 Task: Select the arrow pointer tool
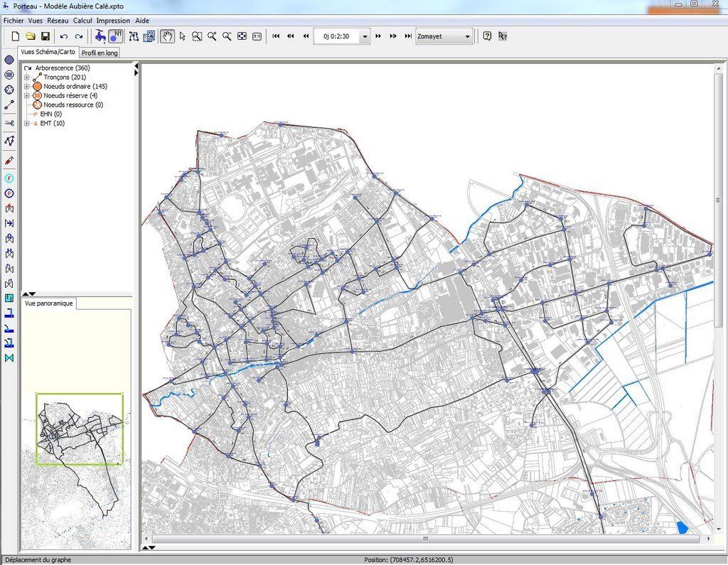pos(183,36)
